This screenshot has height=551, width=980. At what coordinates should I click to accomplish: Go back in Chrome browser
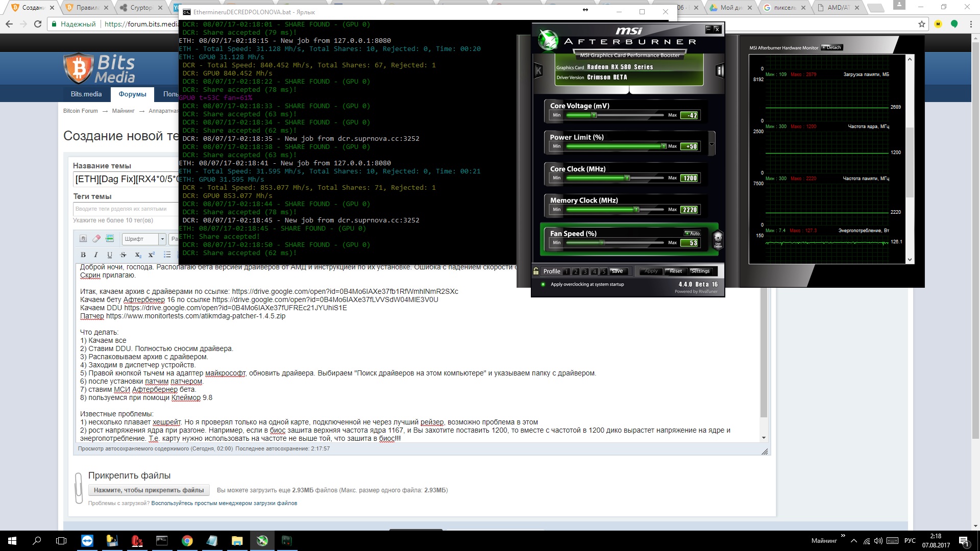(9, 24)
